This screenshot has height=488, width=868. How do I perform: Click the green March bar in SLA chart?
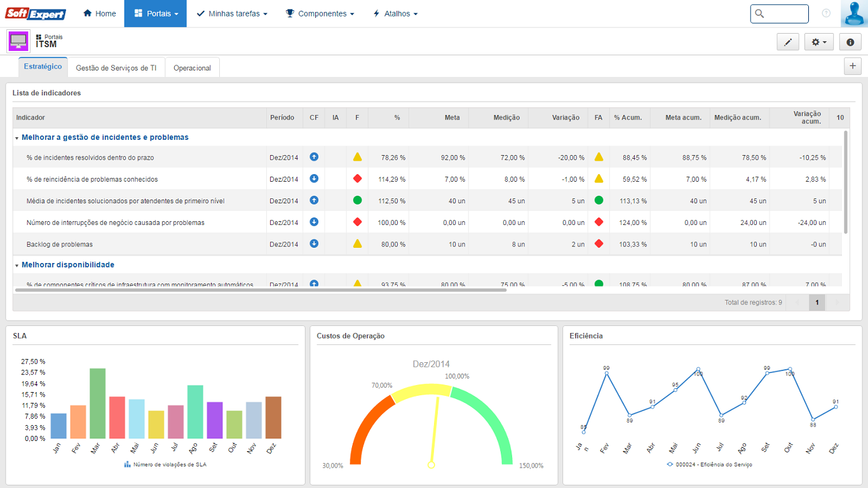[x=97, y=403]
